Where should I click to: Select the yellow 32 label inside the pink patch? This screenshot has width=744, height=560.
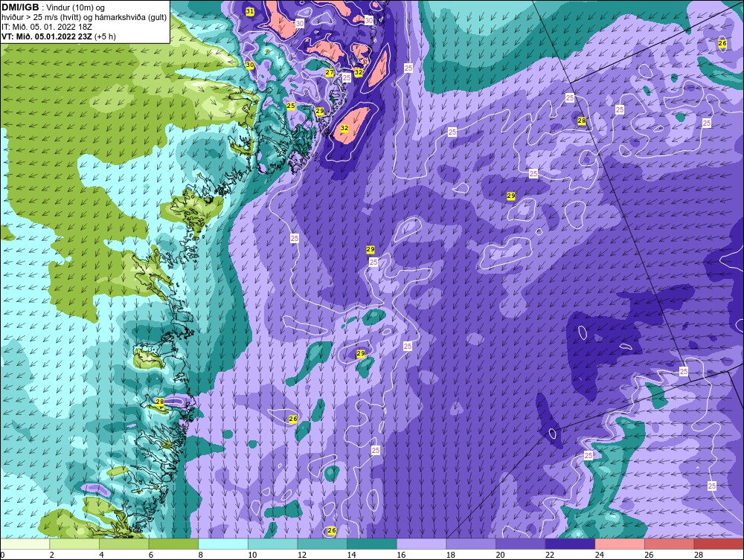click(x=344, y=128)
